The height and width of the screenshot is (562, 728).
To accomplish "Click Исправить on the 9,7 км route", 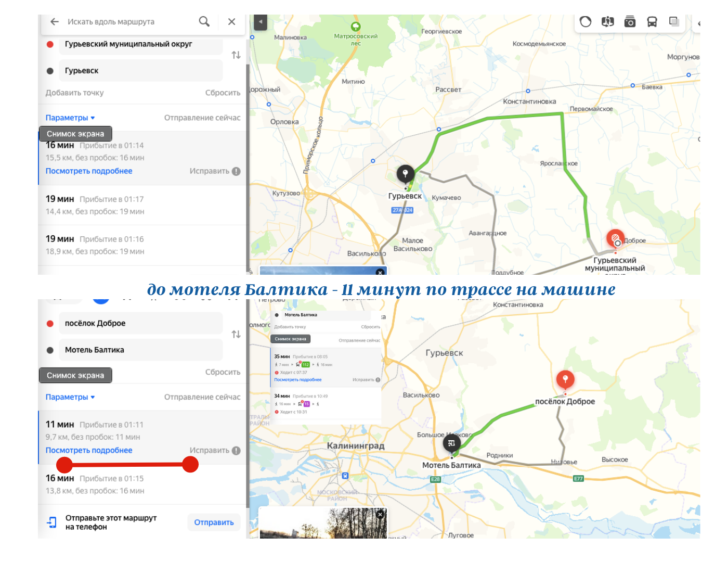I will click(215, 451).
